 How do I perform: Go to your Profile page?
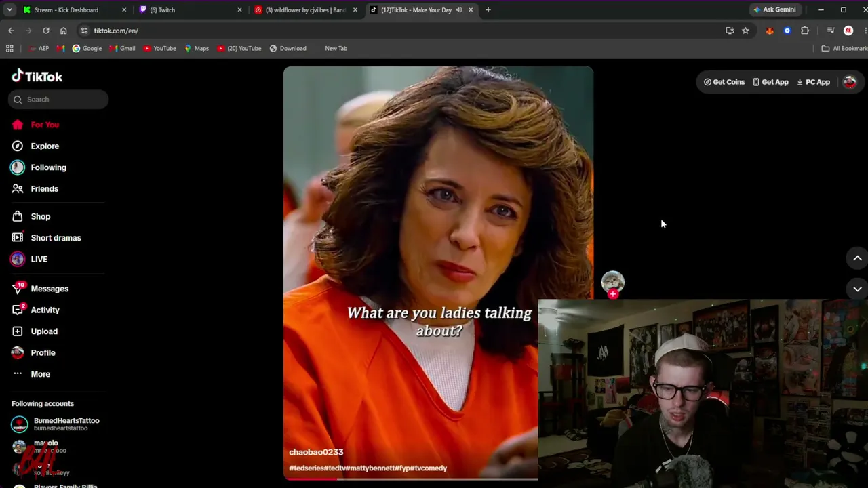coord(43,353)
